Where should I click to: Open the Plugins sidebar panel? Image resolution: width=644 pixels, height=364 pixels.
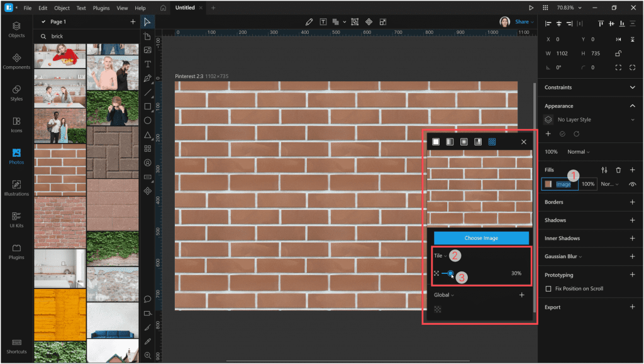[x=16, y=251]
